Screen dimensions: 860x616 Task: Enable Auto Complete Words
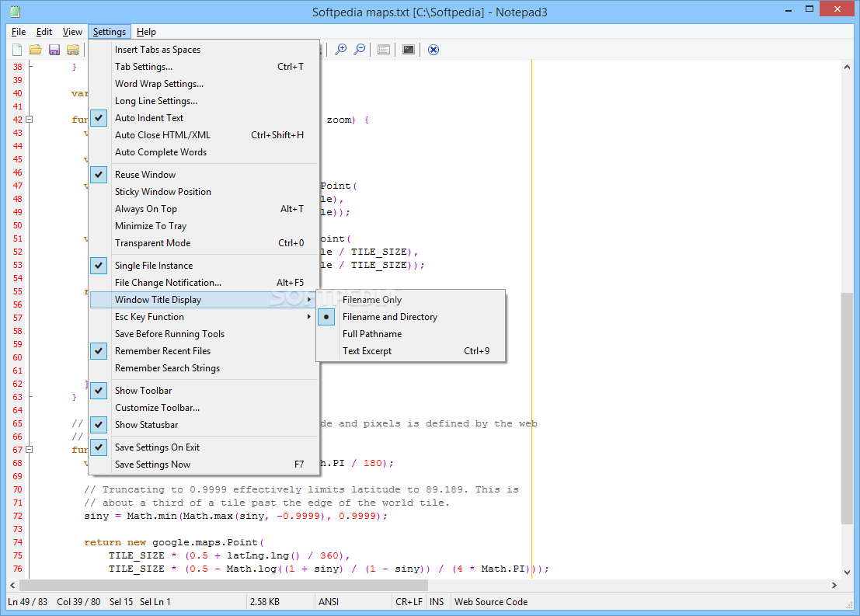[x=204, y=152]
